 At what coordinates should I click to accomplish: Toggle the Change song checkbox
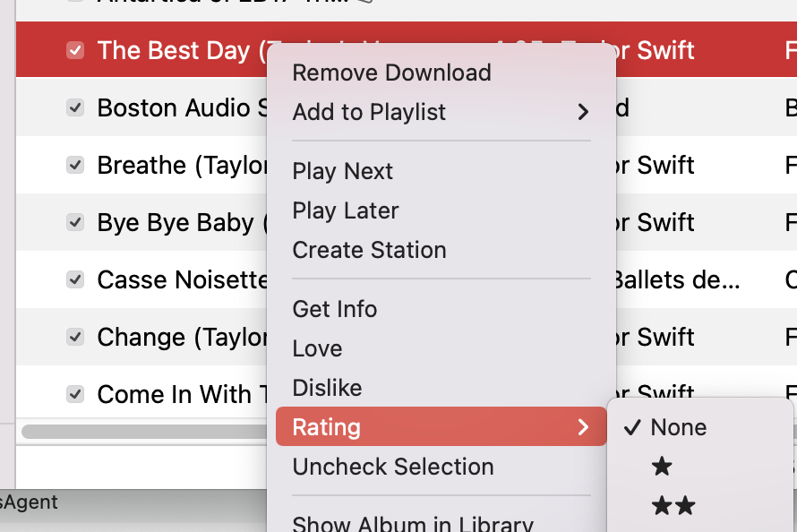click(75, 337)
